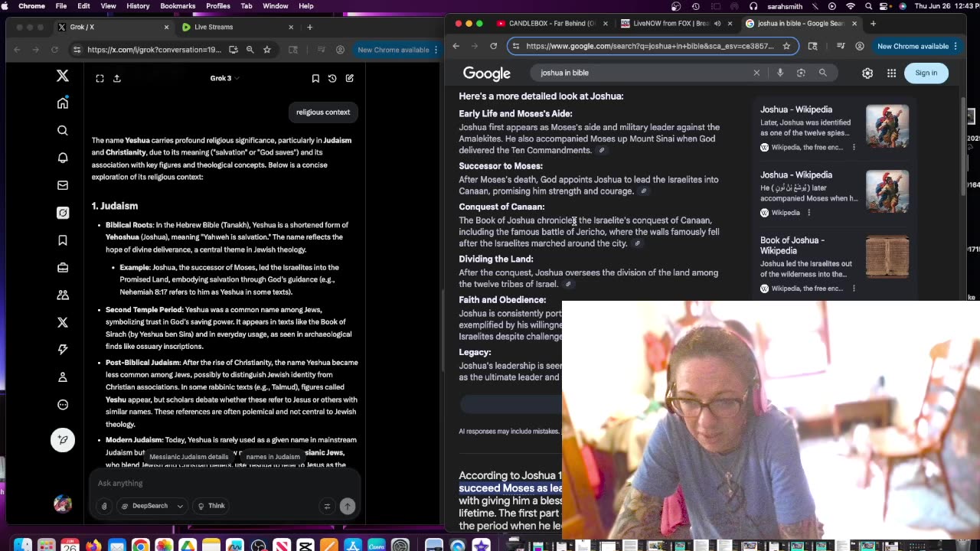Toggle Grok fullscreen expand icon
The image size is (980, 551).
tap(100, 78)
